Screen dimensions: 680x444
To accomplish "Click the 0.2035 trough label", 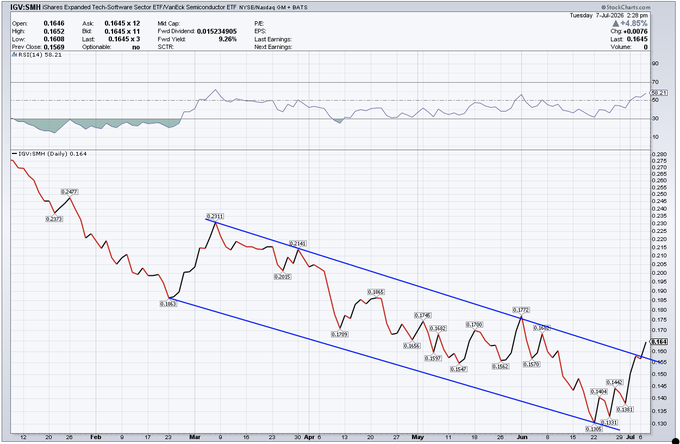I will [x=282, y=276].
